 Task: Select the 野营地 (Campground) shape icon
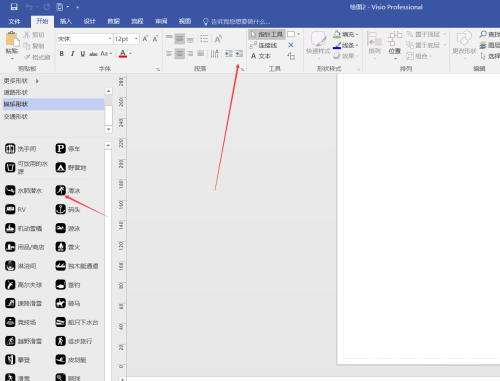click(x=60, y=167)
